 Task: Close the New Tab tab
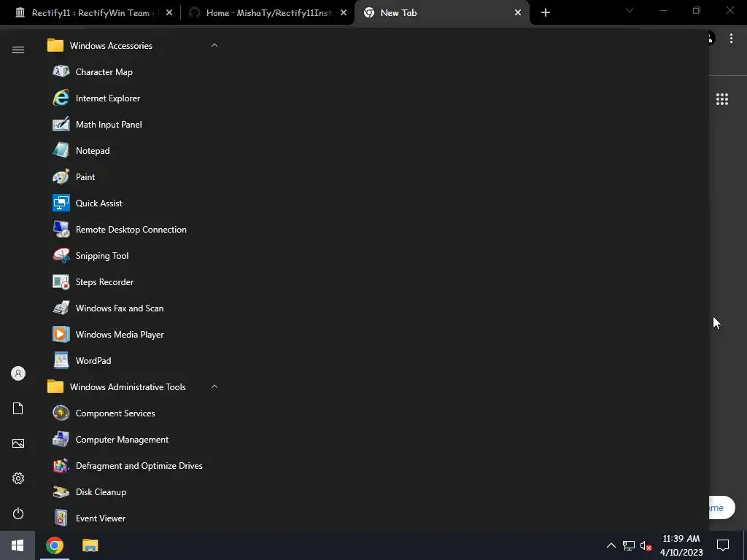tap(518, 13)
